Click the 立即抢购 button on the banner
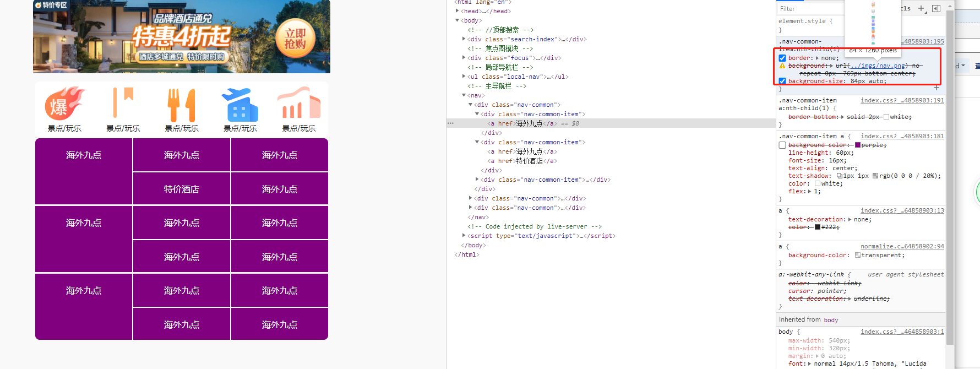This screenshot has width=980, height=369. coord(295,39)
